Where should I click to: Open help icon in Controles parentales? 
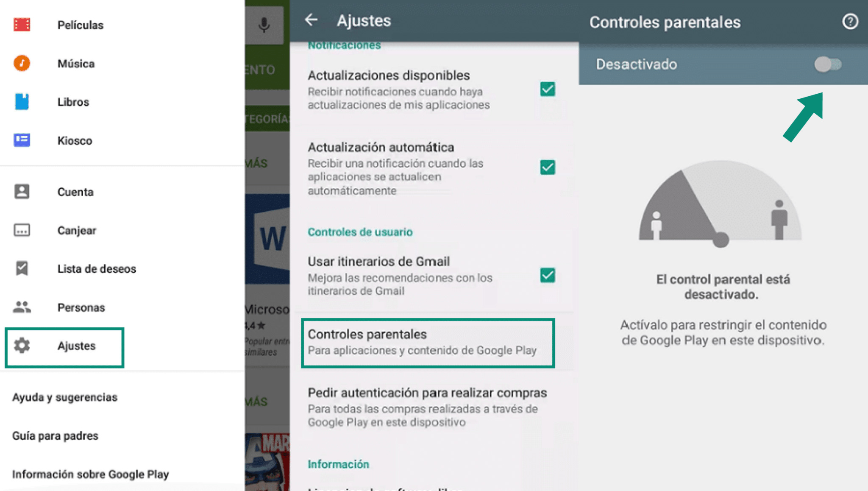tap(850, 22)
